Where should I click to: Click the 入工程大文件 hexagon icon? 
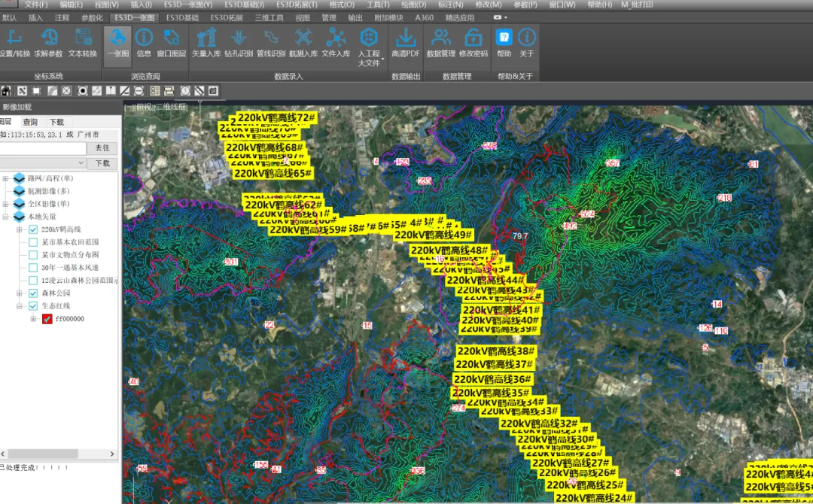tap(369, 38)
